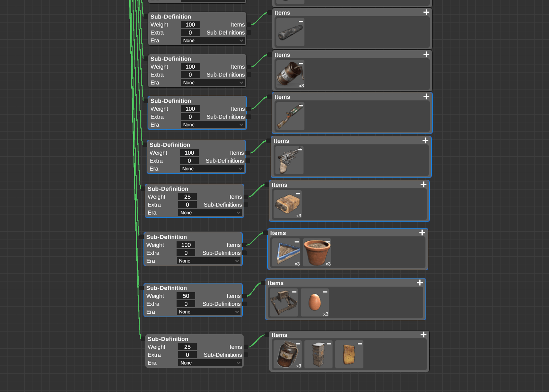Select the honey jar x3 item

[287, 354]
